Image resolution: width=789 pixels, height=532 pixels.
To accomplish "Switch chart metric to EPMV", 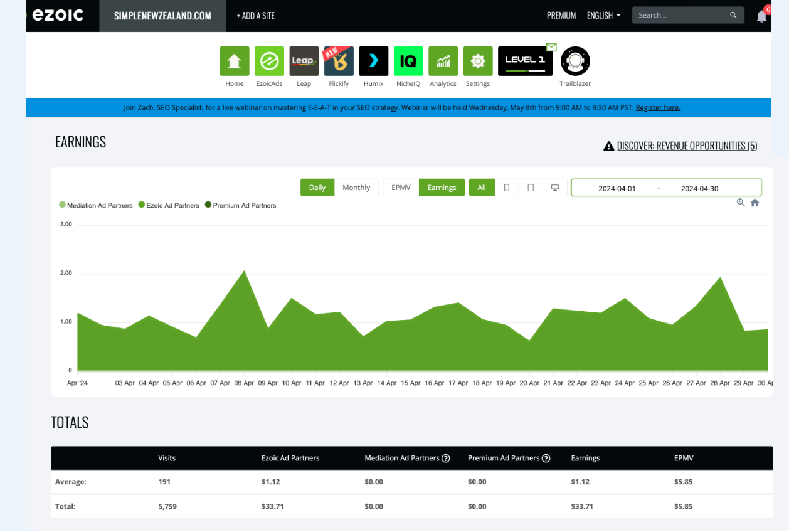I will [401, 188].
